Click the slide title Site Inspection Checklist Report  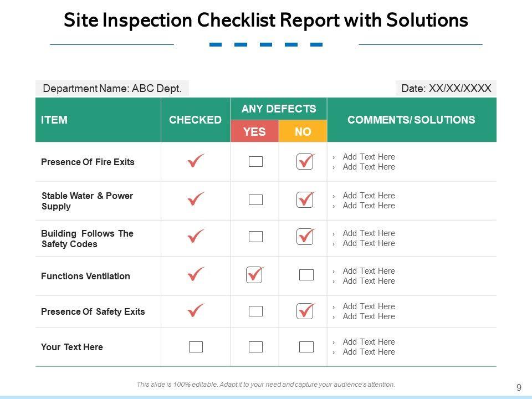265,21
